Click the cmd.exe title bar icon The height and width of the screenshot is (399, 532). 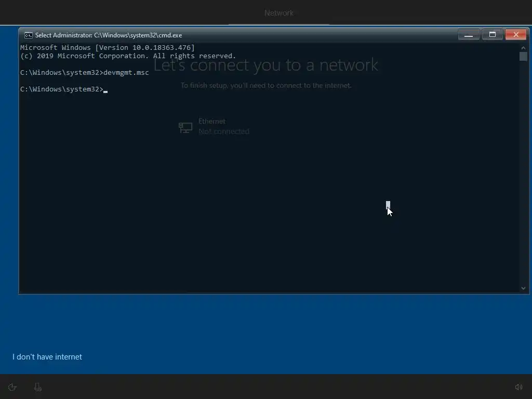click(29, 35)
